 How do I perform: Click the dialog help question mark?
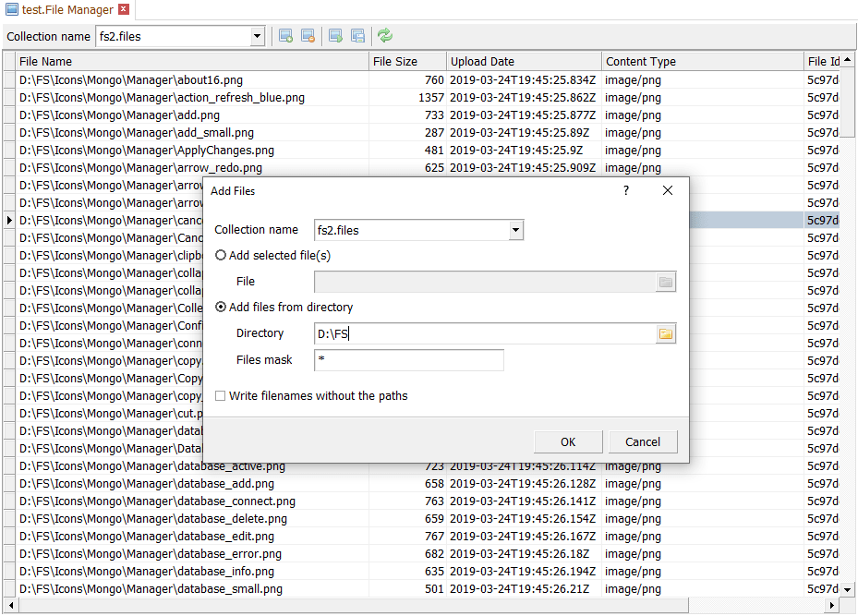click(x=626, y=190)
